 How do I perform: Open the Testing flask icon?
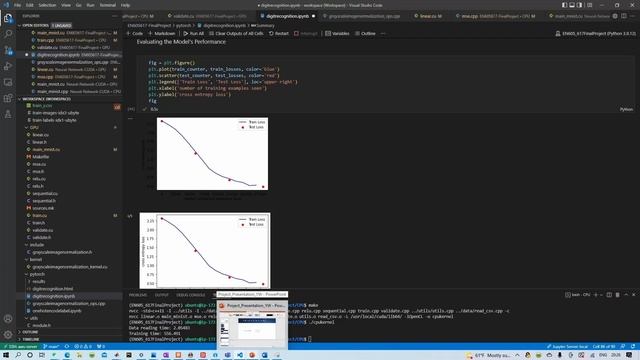click(8, 114)
